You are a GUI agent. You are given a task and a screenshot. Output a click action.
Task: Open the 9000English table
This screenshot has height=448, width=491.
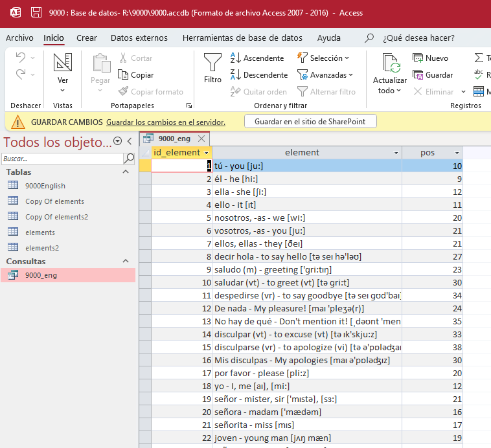[45, 186]
